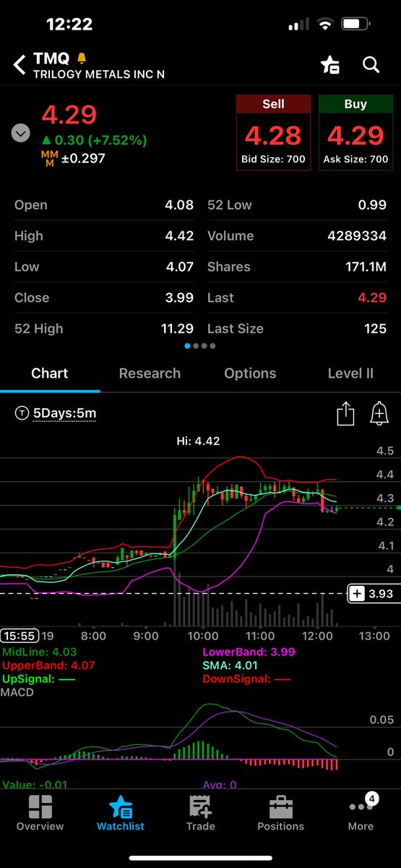Tap the UpperBand: 4.07 indicator label
This screenshot has width=401, height=868.
click(x=48, y=665)
